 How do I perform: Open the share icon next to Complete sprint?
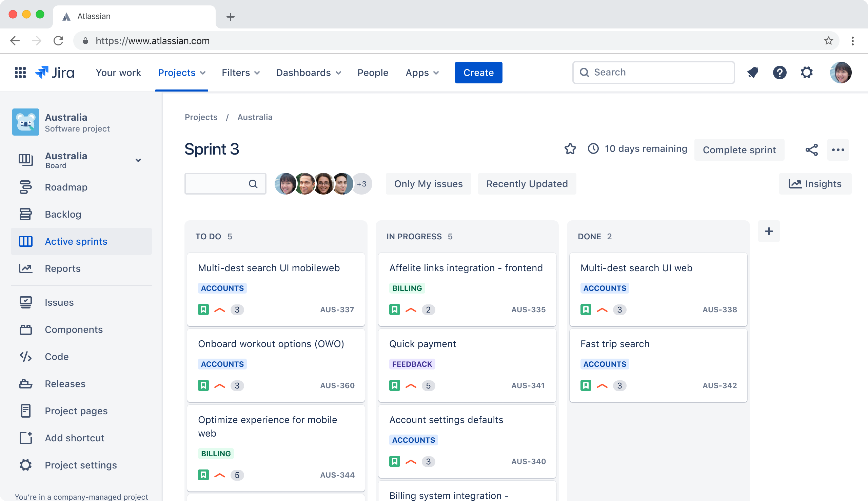click(x=812, y=150)
